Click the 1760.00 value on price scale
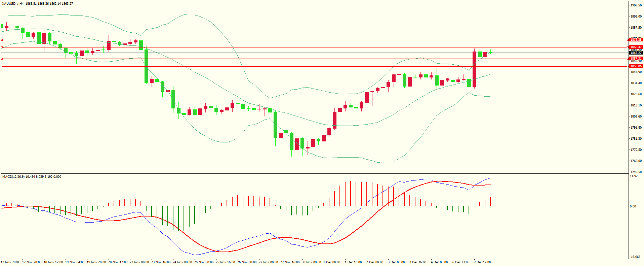644x266 pixels. click(636, 161)
